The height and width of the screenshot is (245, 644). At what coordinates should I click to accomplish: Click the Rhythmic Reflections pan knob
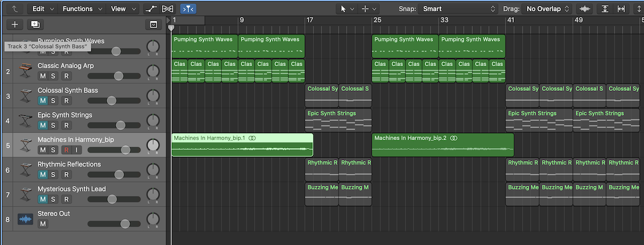[153, 170]
